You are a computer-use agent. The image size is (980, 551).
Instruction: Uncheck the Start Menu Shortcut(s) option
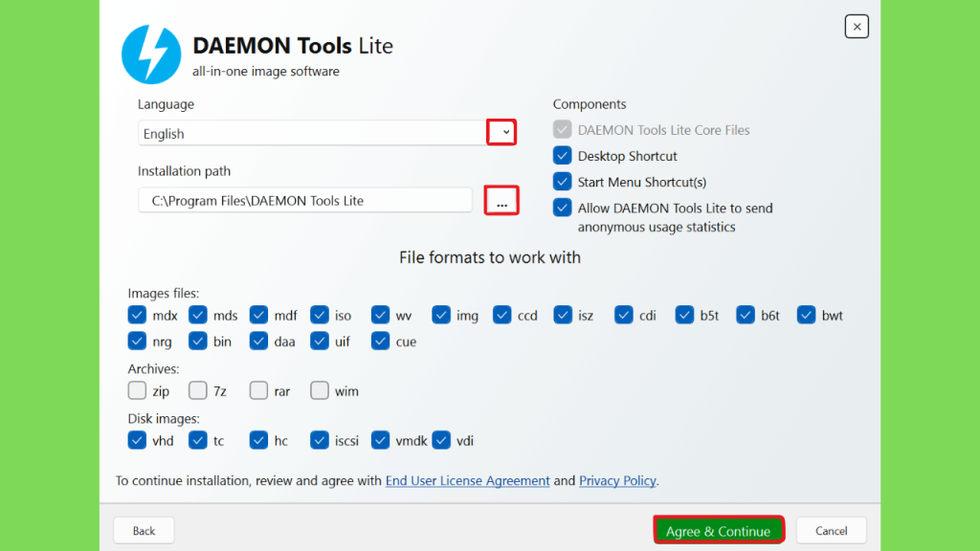pos(562,182)
